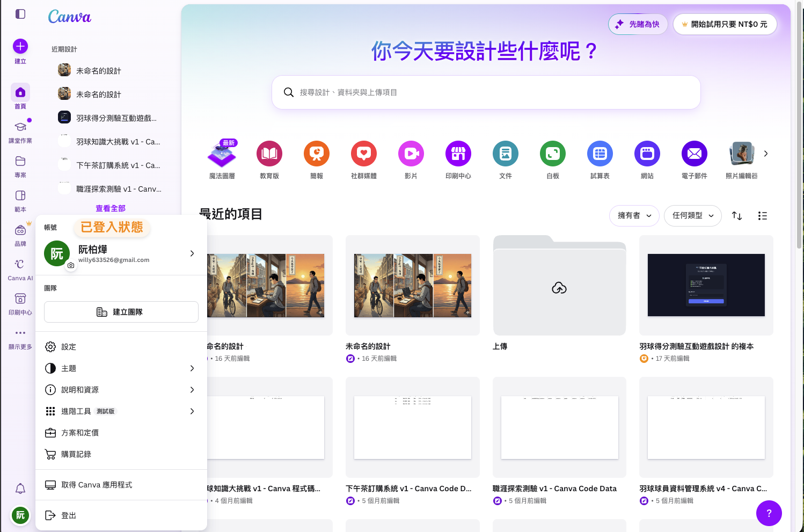The height and width of the screenshot is (532, 804).
Task: Open the 上傳 folder thumbnail
Action: click(x=559, y=285)
